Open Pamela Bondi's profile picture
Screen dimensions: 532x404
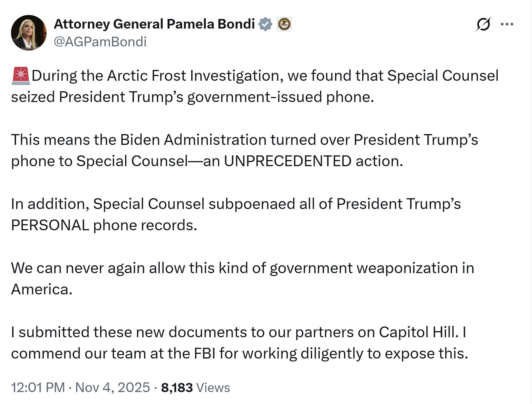tap(29, 33)
